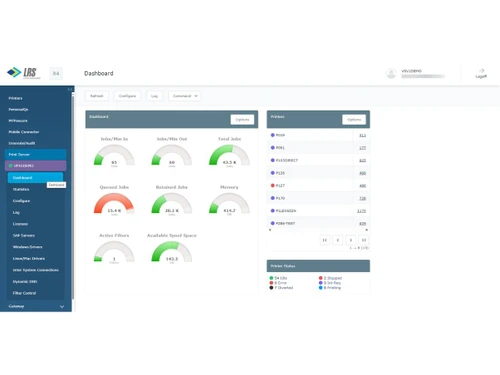This screenshot has width=500, height=375.
Task: Open the MFPsecure sidebar item
Action: [x=18, y=121]
